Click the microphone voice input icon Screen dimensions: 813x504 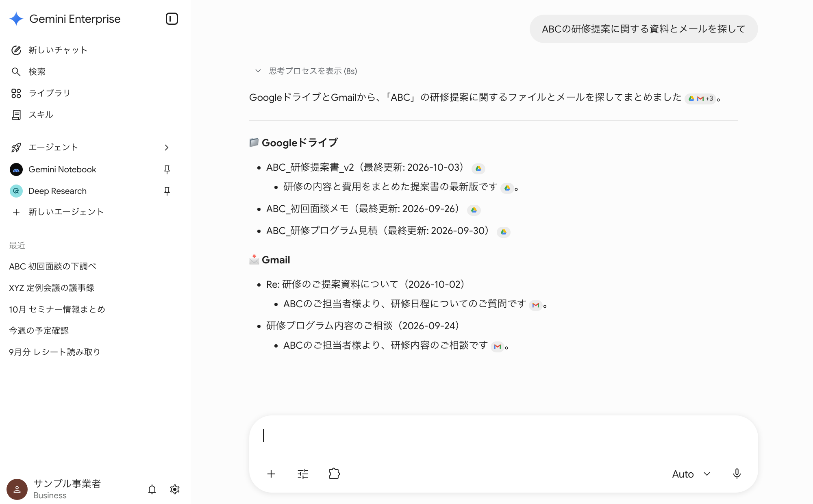[737, 474]
